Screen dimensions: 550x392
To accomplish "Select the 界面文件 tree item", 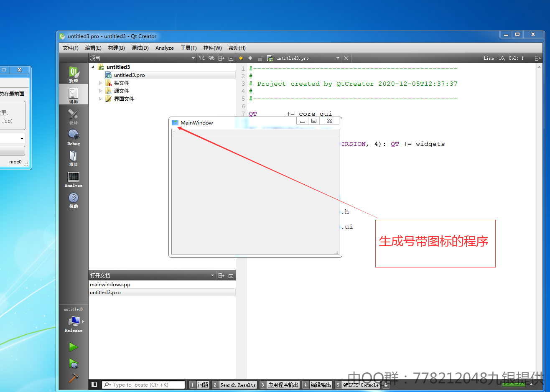I will (124, 99).
